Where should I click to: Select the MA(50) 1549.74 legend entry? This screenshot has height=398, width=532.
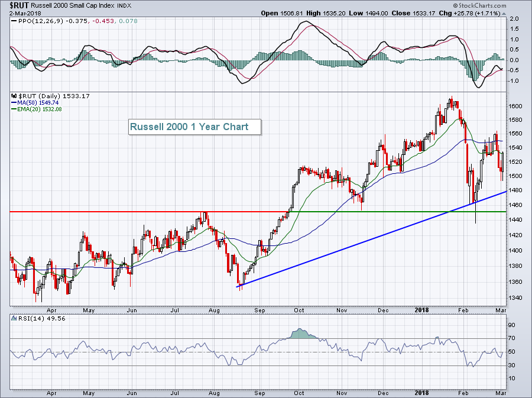point(37,102)
